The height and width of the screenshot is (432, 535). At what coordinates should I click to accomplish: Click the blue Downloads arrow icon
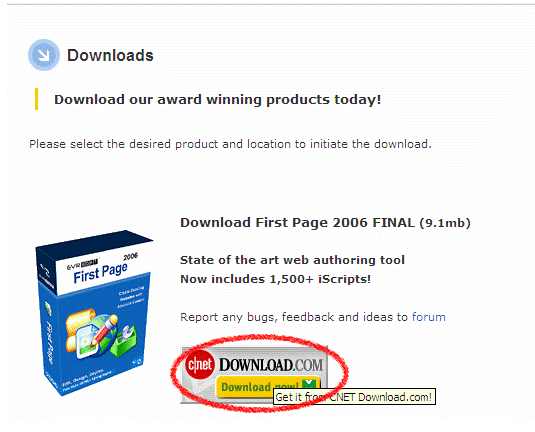click(44, 55)
